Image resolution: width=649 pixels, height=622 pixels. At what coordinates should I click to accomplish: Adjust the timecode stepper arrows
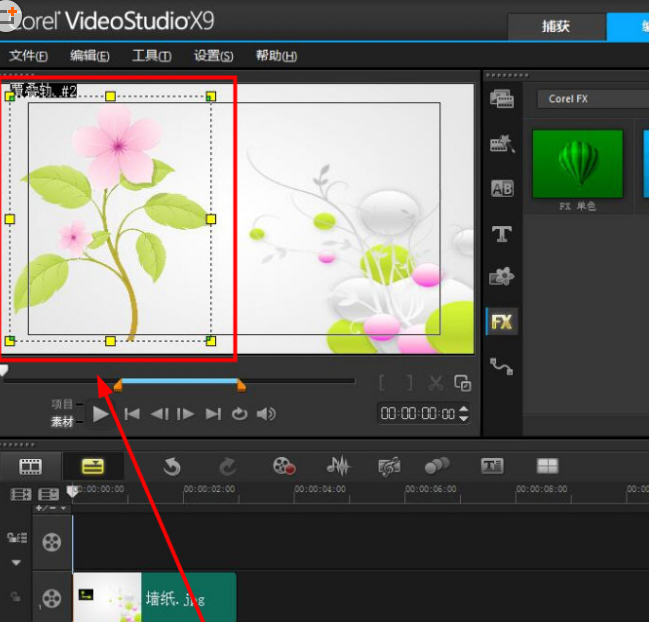coord(464,413)
